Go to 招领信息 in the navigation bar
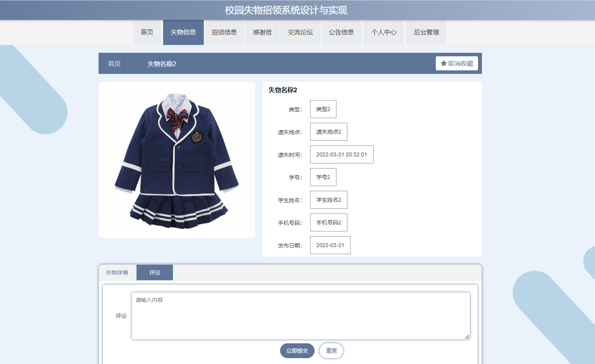 [224, 32]
